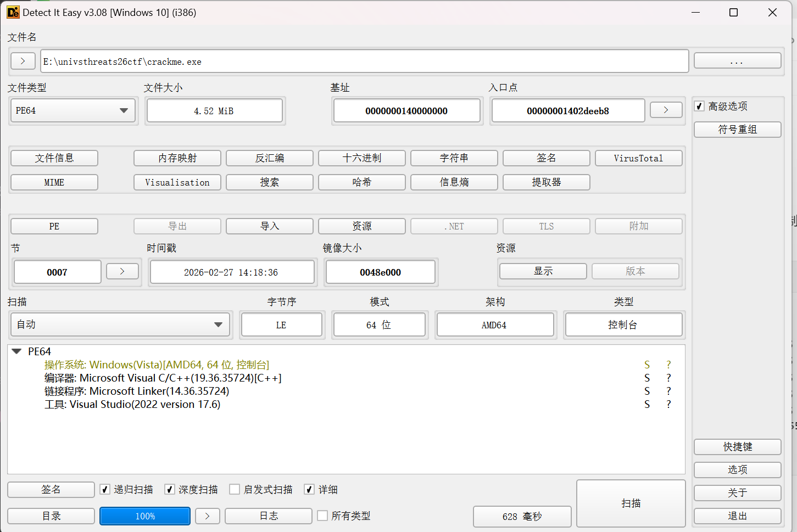
Task: Click the Detect It Easy app icon
Action: pyautogui.click(x=13, y=12)
